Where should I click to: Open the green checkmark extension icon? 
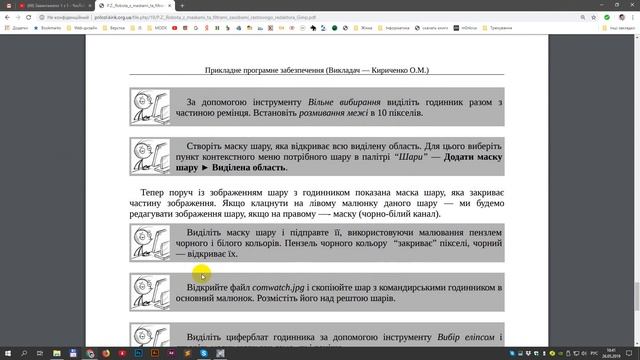click(x=607, y=18)
